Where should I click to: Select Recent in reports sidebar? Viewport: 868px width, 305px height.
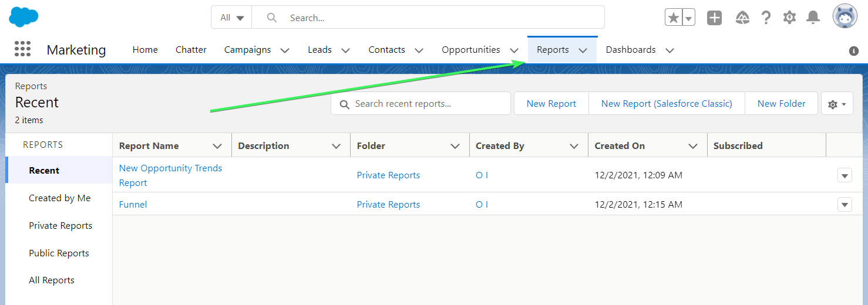tap(59, 171)
